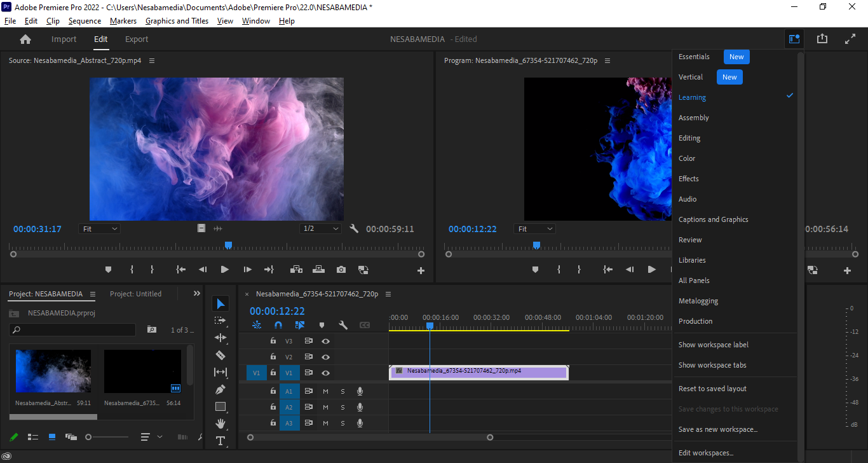Open timeline display settings wrench
The image size is (868, 463).
pos(343,325)
